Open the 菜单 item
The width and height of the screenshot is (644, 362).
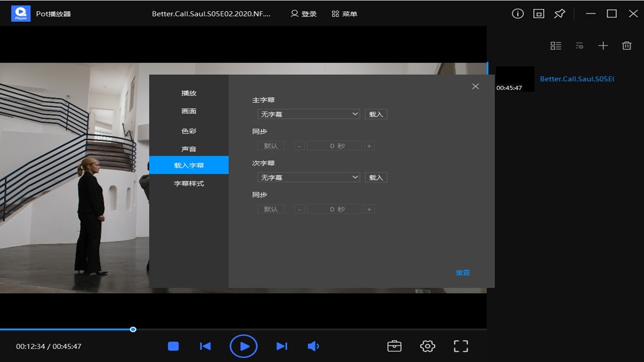point(345,14)
